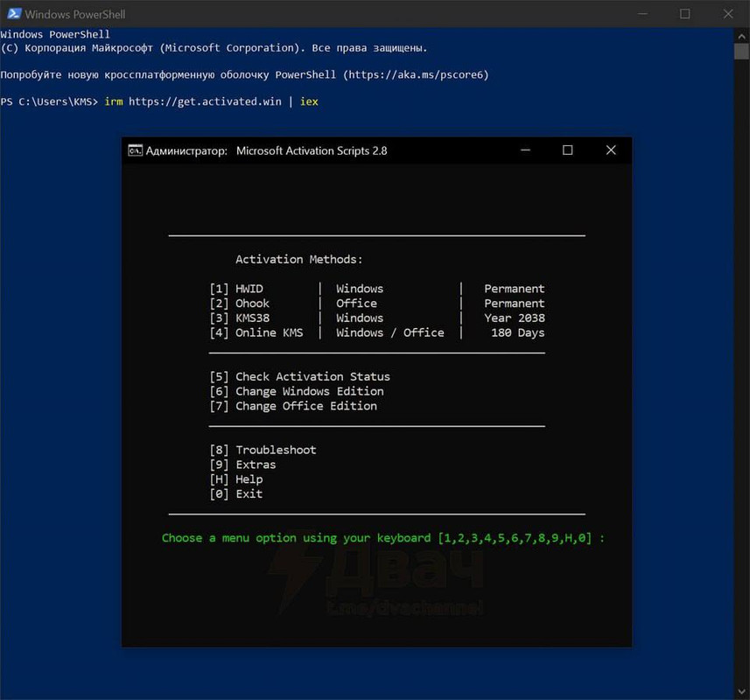Maximize the Microsoft Activation Scripts window
The width and height of the screenshot is (750, 700).
[x=567, y=150]
